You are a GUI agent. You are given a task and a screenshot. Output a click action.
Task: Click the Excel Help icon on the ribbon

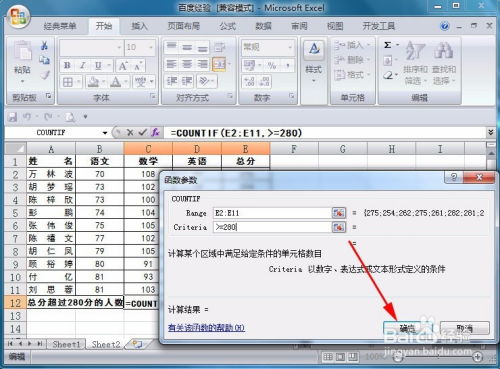445,26
